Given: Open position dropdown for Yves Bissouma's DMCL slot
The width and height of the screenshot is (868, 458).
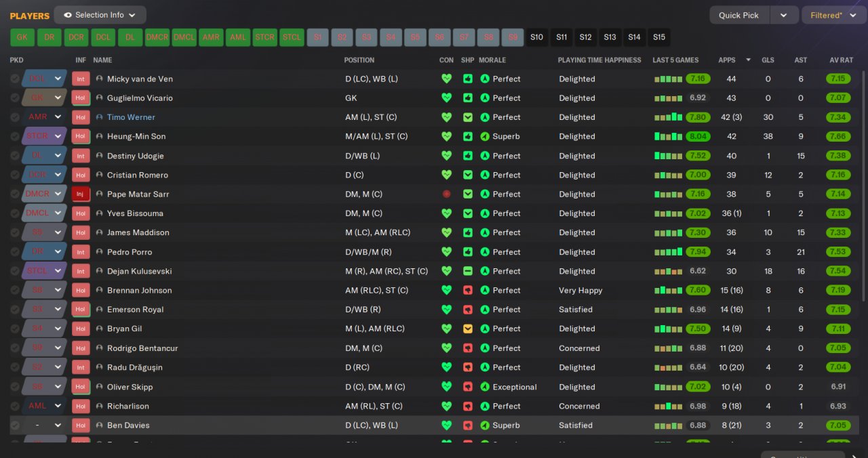Looking at the screenshot, I should click(x=58, y=213).
